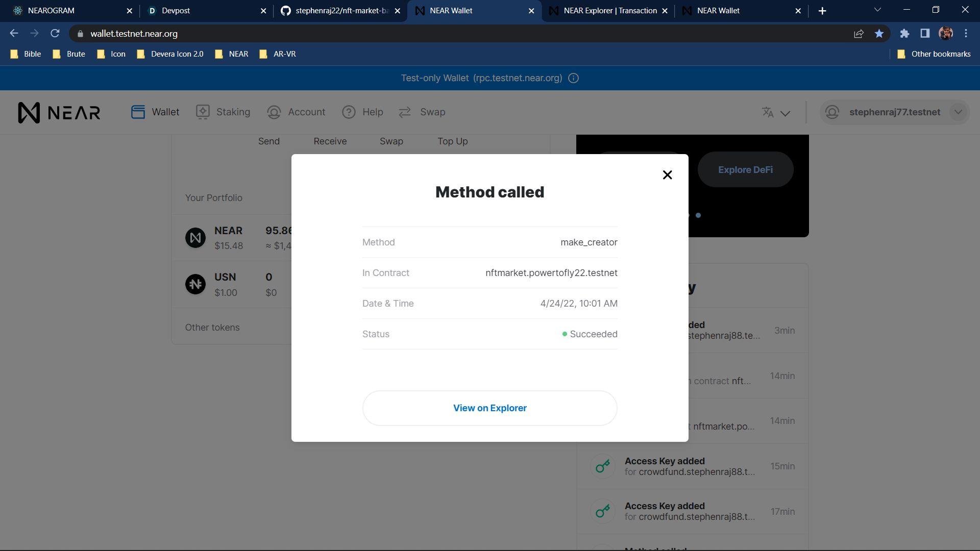This screenshot has height=551, width=980.
Task: Open the Wallet nav item
Action: point(155,112)
